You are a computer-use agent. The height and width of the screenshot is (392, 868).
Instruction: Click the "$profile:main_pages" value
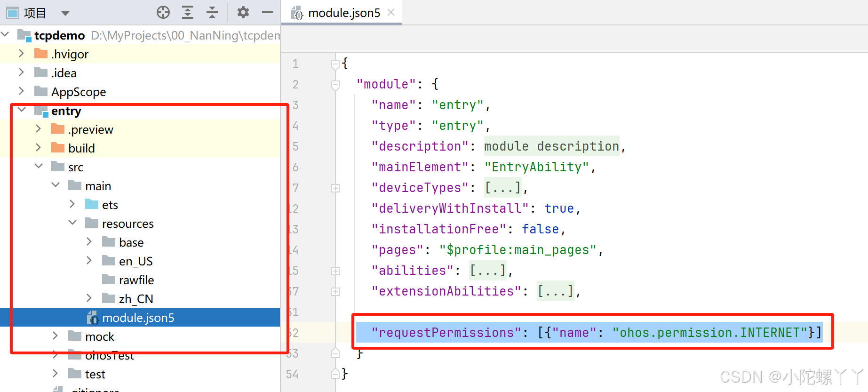click(518, 250)
